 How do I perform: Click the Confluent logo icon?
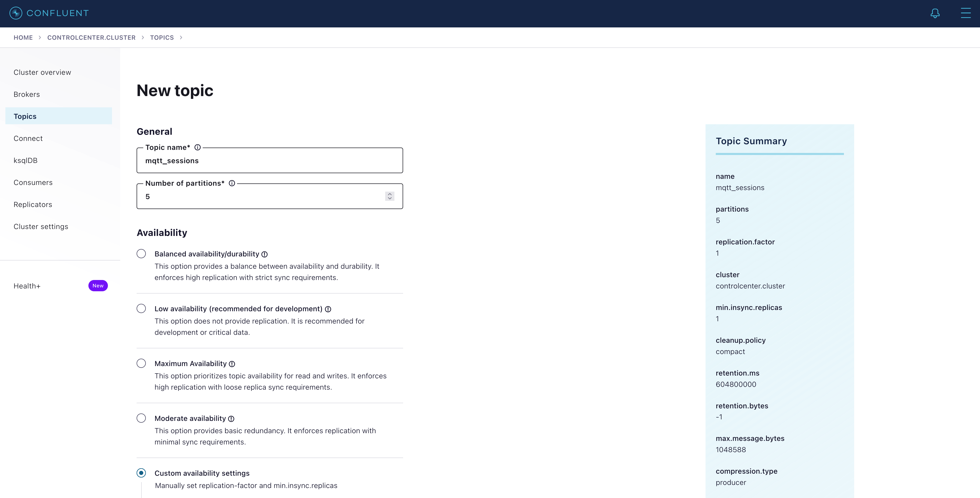pos(16,13)
